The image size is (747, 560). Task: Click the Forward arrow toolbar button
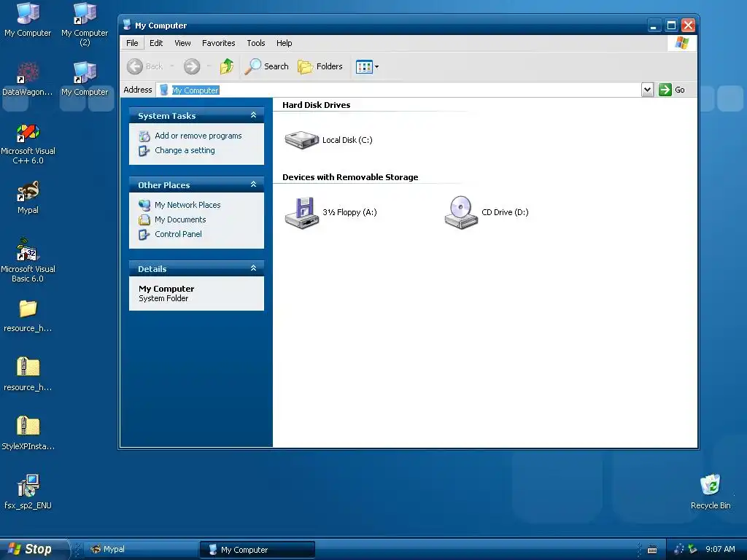click(192, 66)
